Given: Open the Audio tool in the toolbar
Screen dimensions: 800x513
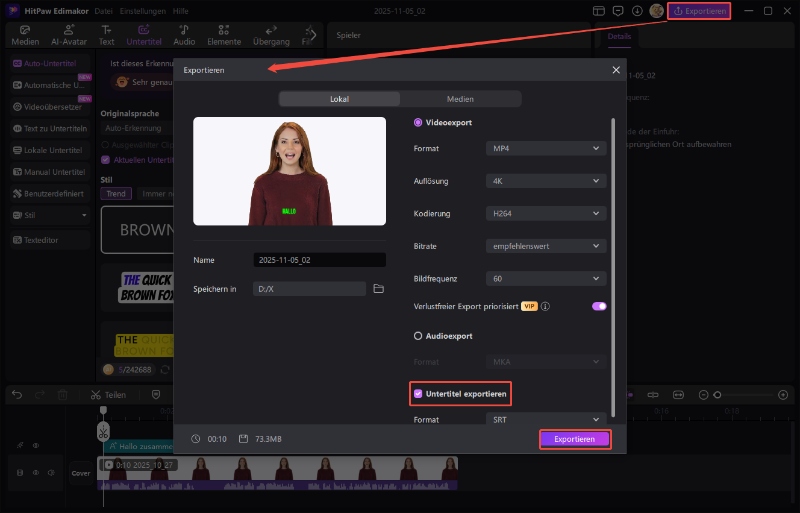Looking at the screenshot, I should click(184, 36).
